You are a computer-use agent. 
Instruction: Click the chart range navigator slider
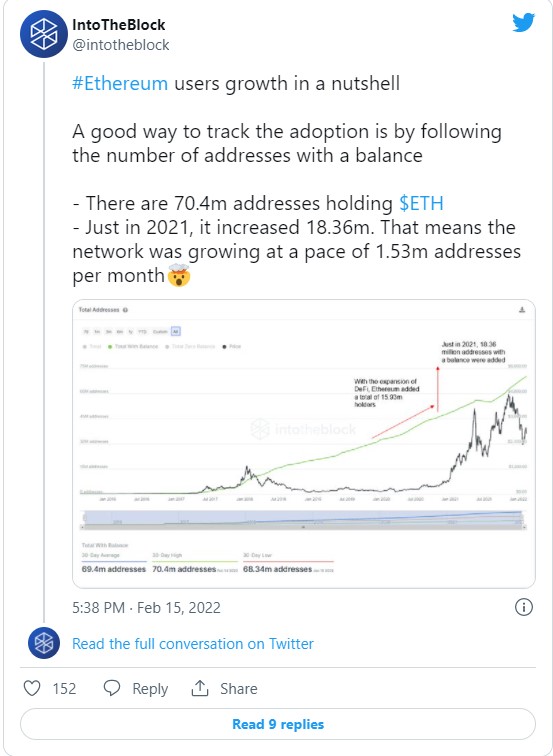click(304, 520)
